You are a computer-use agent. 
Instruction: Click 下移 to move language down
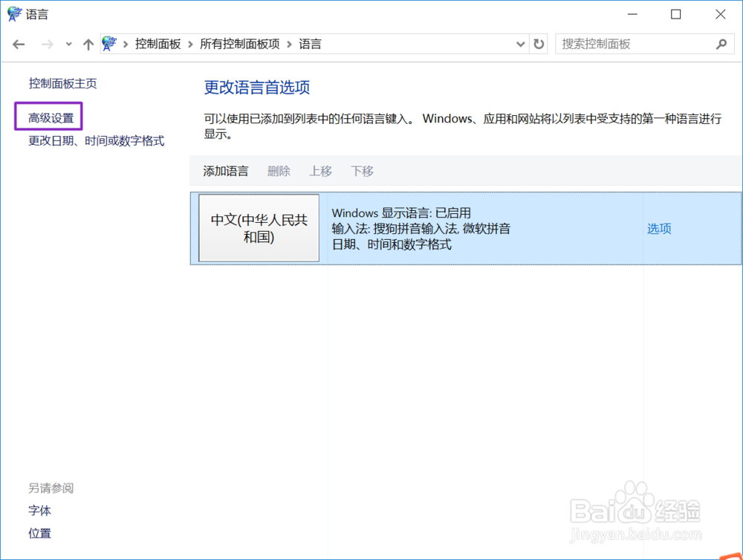coord(362,171)
